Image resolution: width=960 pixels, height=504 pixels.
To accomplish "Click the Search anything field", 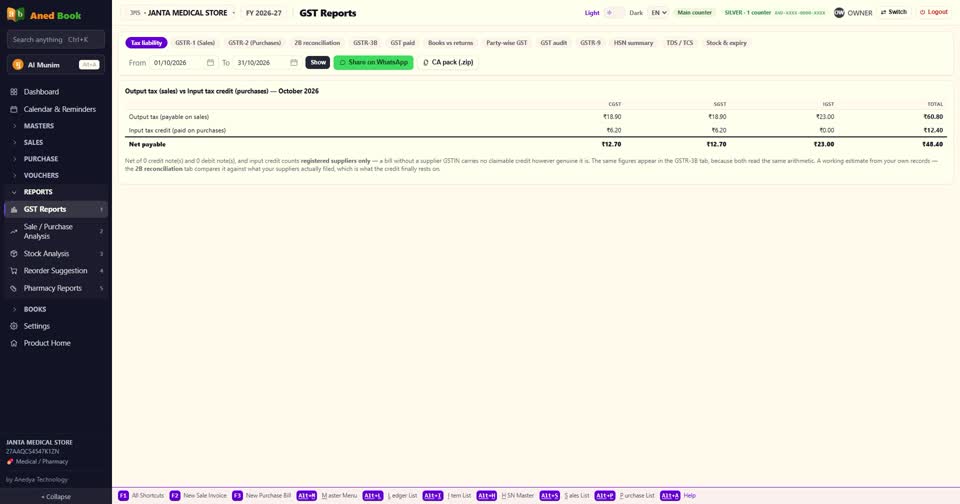I will pyautogui.click(x=56, y=40).
